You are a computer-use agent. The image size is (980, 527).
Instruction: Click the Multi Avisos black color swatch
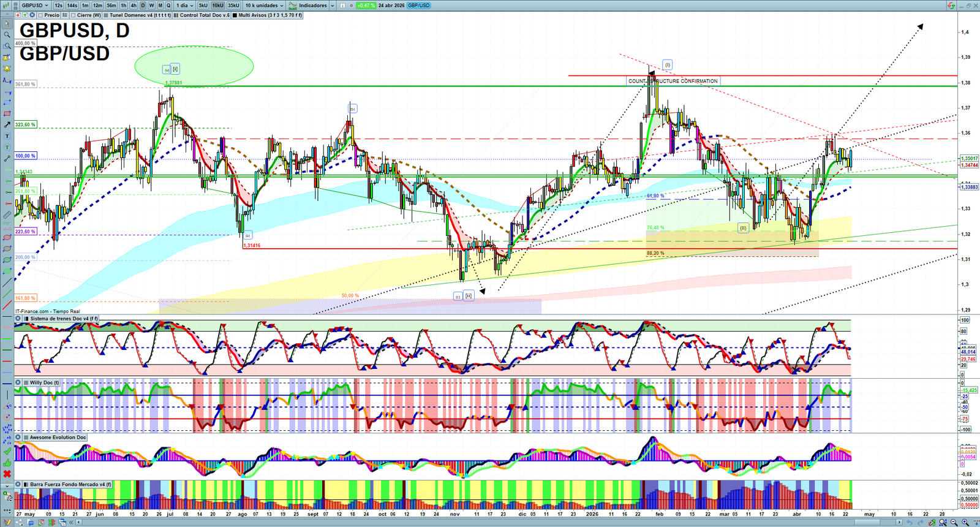point(235,15)
